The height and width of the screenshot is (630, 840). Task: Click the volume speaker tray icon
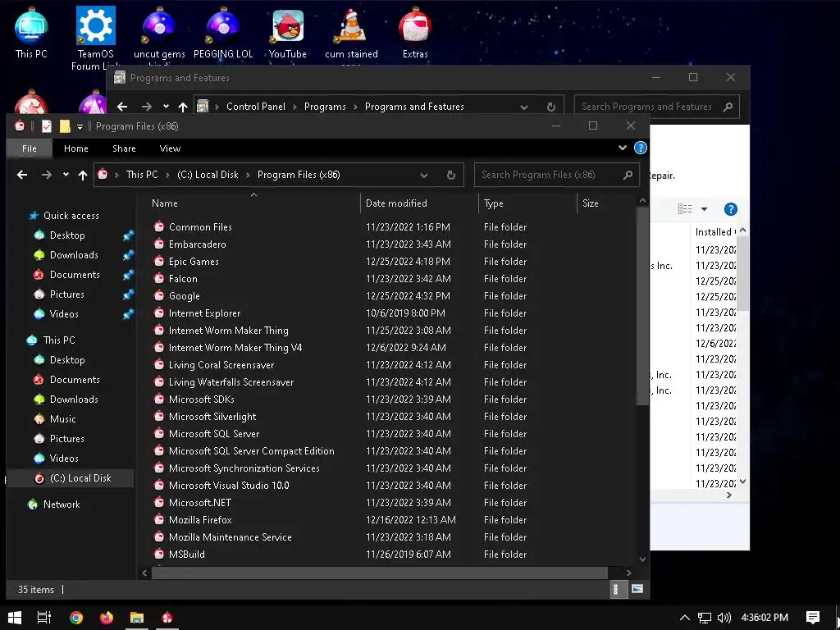pyautogui.click(x=724, y=617)
